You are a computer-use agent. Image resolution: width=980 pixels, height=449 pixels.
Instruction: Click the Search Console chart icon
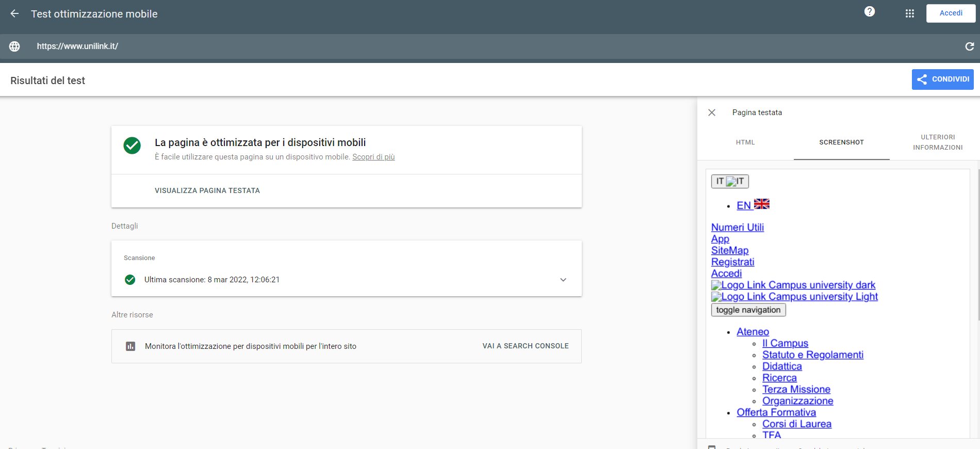click(130, 346)
